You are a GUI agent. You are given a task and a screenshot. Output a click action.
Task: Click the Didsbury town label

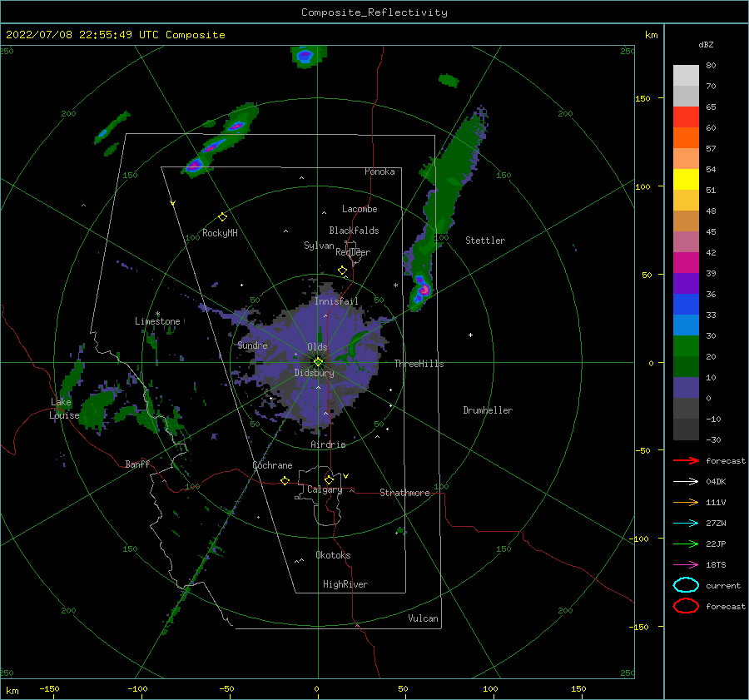(x=315, y=373)
